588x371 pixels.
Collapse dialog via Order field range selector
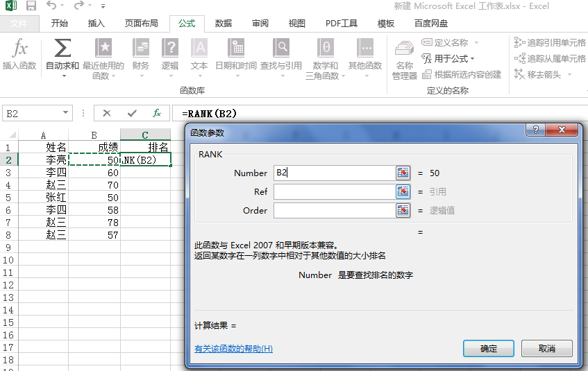coord(403,210)
